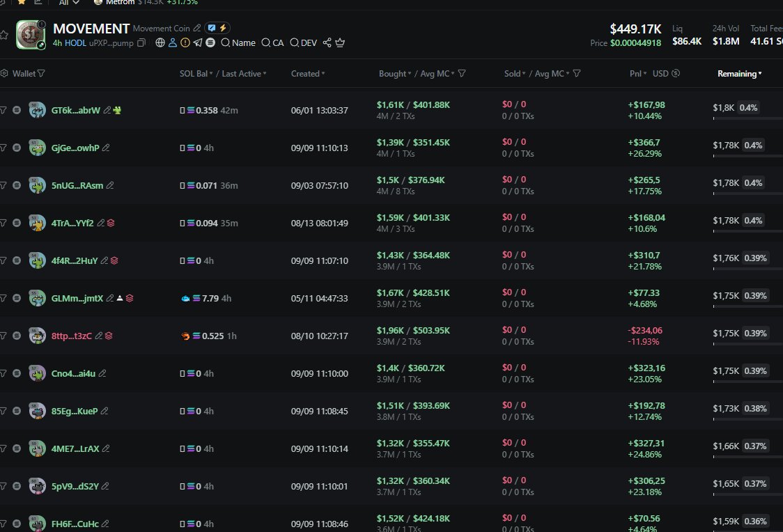Sort by Pnl column
783x532 pixels.
click(637, 73)
